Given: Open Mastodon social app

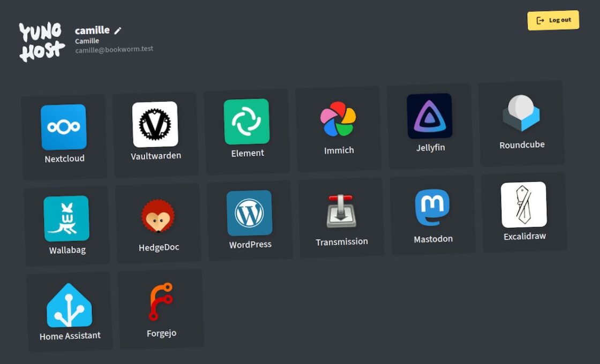Looking at the screenshot, I should click(432, 208).
